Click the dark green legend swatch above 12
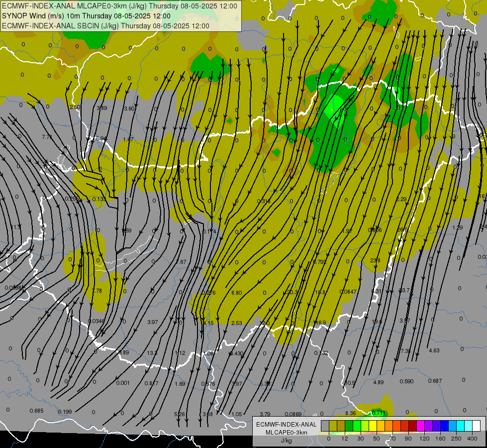487x448 pixels. [x=349, y=426]
